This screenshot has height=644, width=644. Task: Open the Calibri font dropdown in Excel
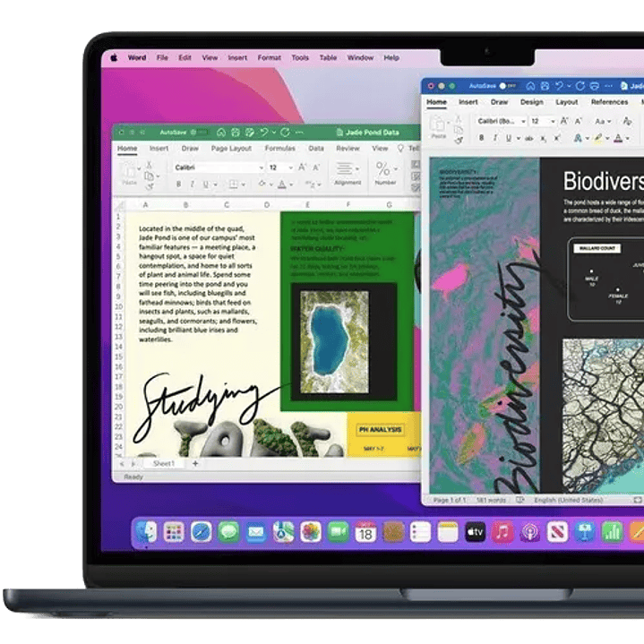(261, 167)
